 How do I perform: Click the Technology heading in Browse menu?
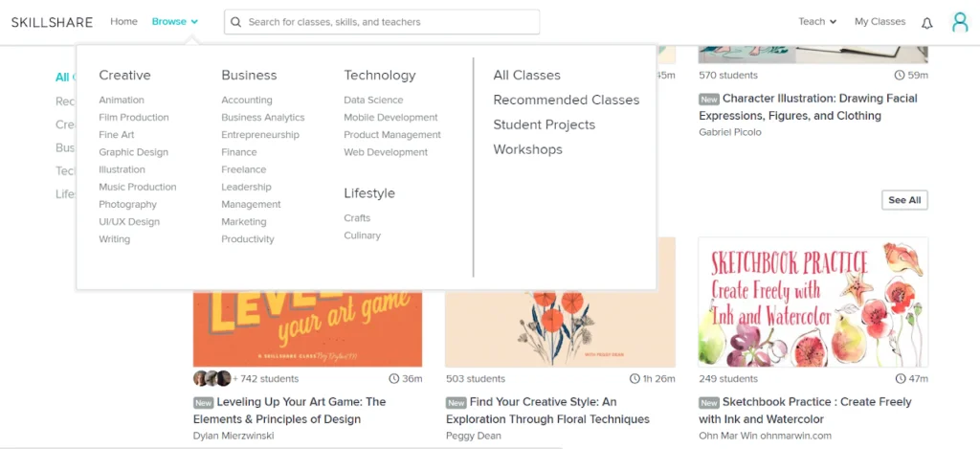click(x=379, y=76)
